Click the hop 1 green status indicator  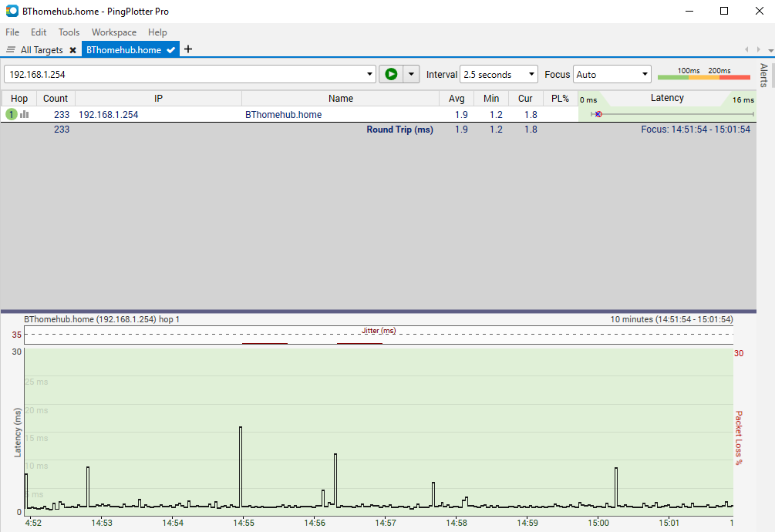tap(10, 113)
